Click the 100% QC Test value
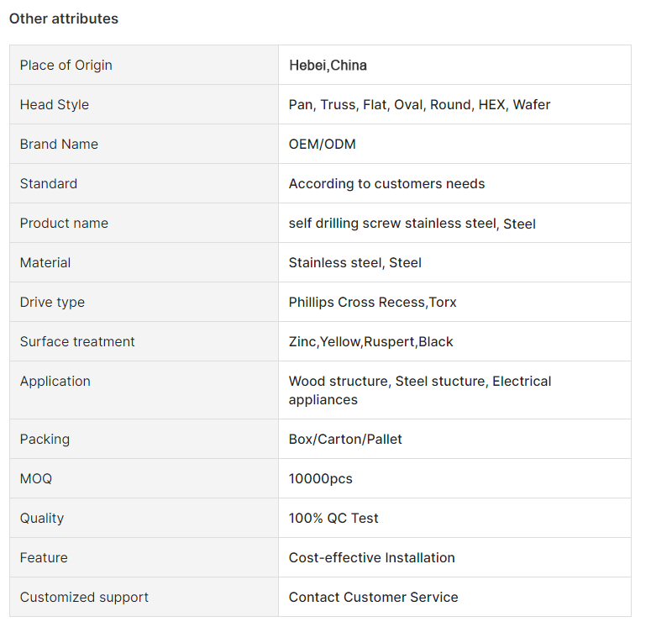Image resolution: width=672 pixels, height=622 pixels. [x=333, y=518]
